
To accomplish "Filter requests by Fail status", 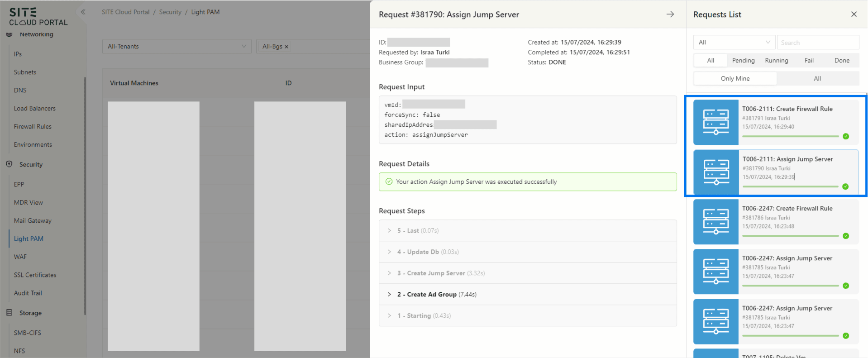I will pos(809,60).
